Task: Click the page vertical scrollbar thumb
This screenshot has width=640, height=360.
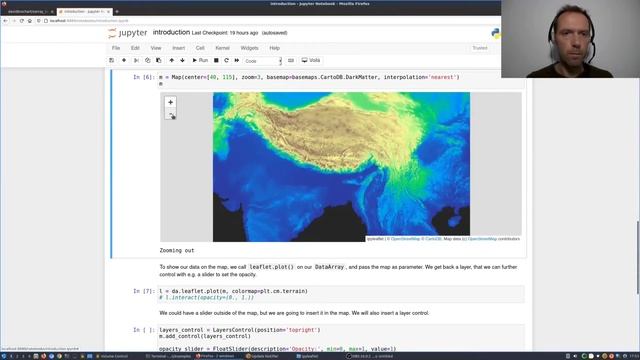Action: coord(638,257)
